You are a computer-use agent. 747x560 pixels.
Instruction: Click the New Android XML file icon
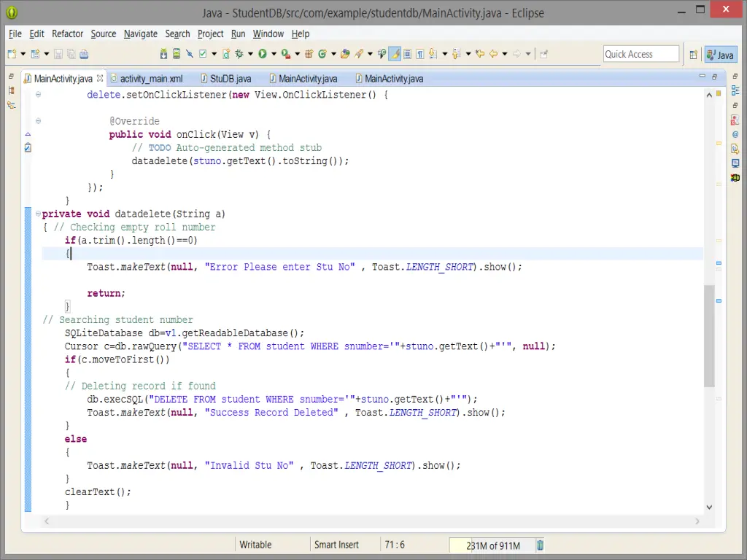226,54
